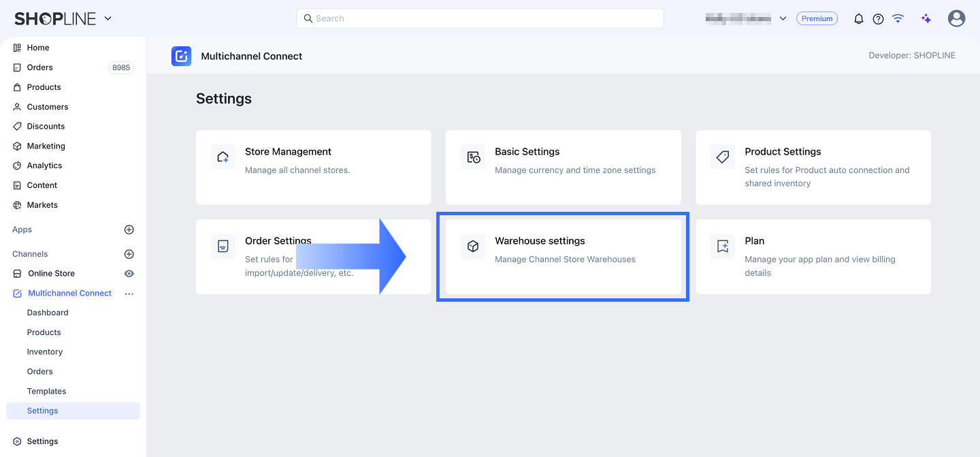
Task: Click the Store Management house icon
Action: pyautogui.click(x=223, y=157)
